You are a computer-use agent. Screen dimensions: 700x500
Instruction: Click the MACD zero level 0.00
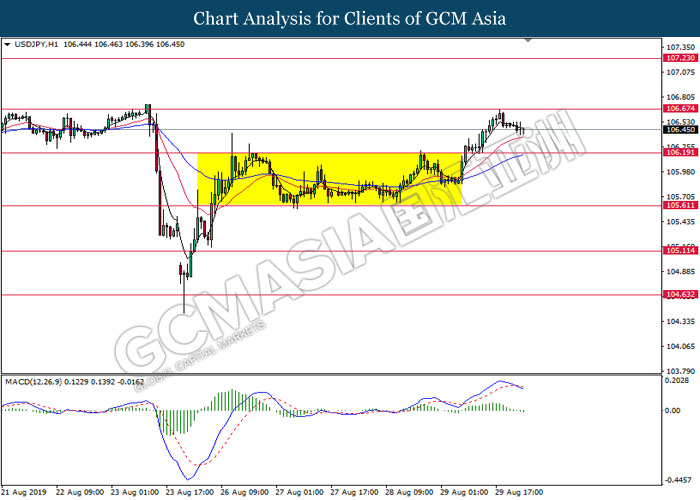[673, 410]
